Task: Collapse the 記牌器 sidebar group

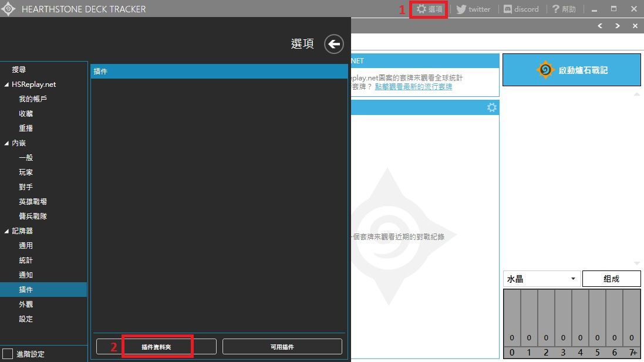Action: 6,231
